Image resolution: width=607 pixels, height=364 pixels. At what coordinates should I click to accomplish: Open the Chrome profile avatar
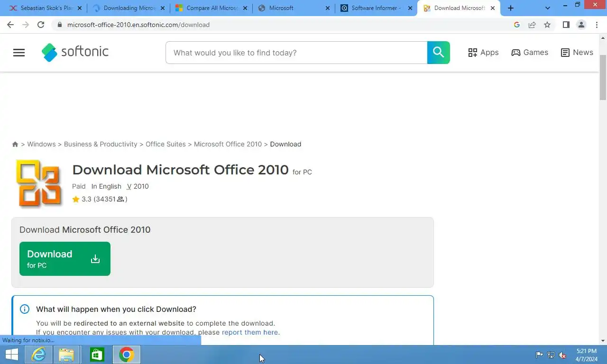pyautogui.click(x=581, y=25)
